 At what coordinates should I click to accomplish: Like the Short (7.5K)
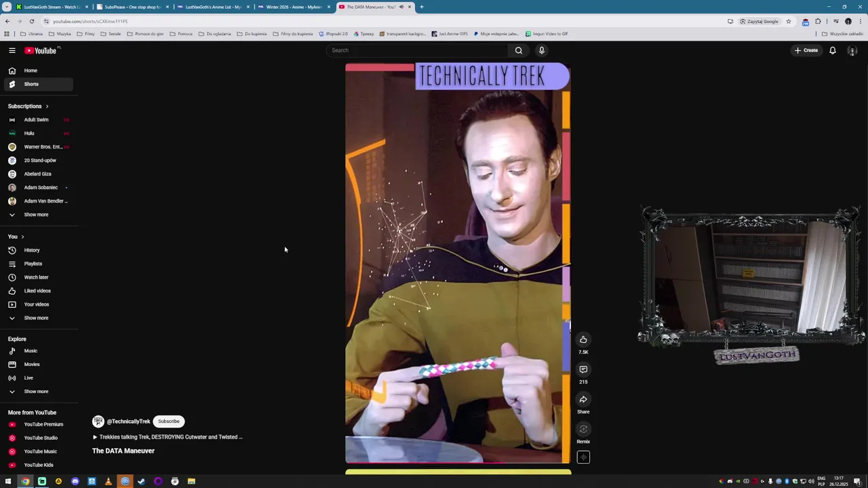point(583,340)
